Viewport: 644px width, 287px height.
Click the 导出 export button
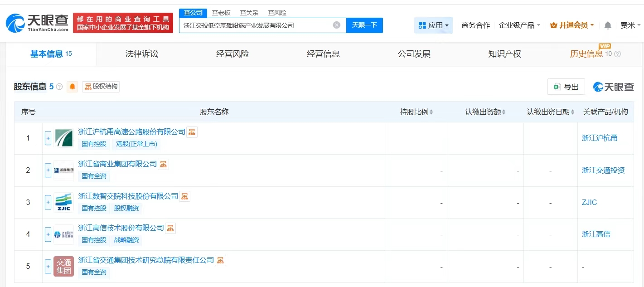coord(566,87)
